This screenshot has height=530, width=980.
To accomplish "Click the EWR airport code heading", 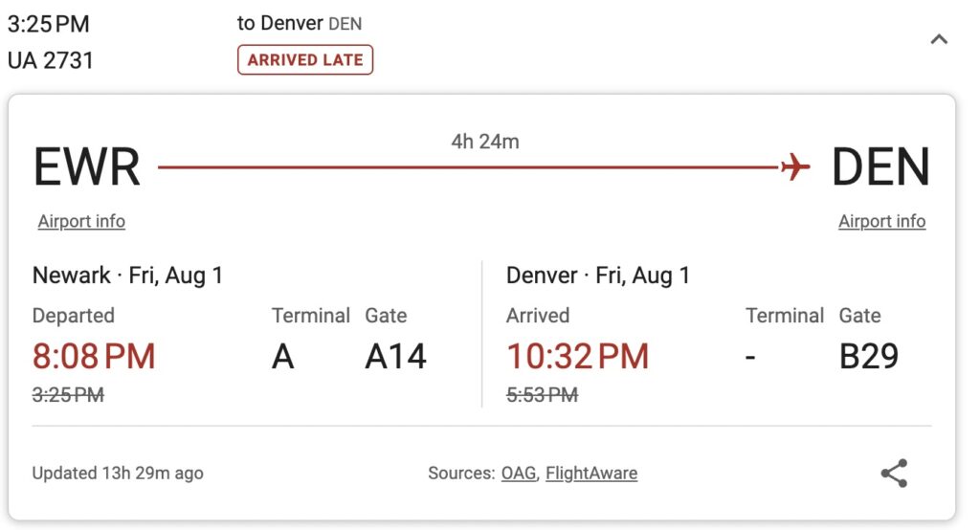I will pos(87,166).
